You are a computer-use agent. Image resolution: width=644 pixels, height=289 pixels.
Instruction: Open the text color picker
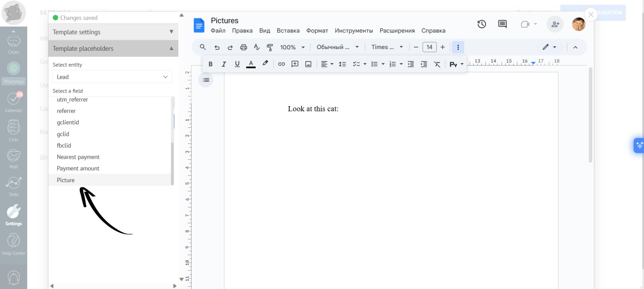click(x=251, y=64)
